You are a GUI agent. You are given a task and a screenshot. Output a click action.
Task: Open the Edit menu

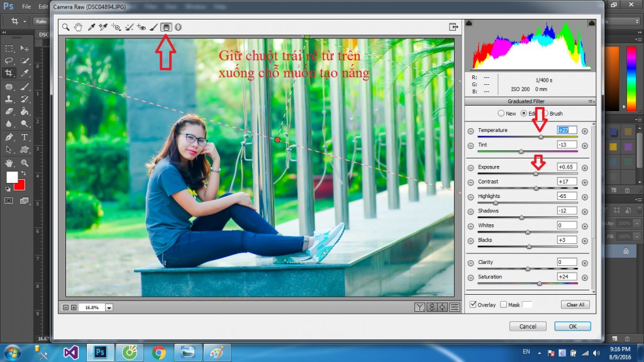(x=43, y=5)
